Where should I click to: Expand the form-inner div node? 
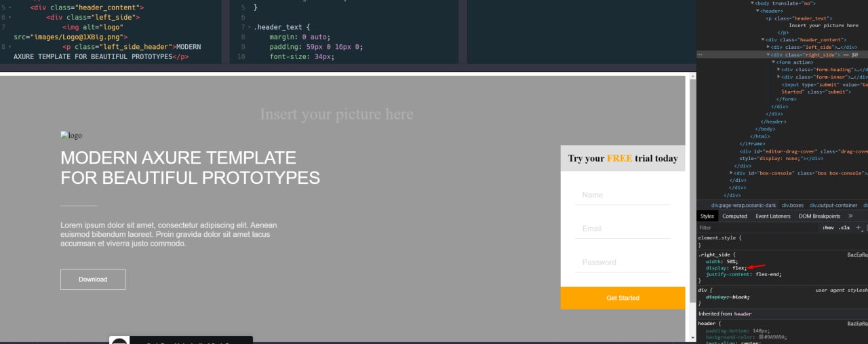(x=778, y=77)
